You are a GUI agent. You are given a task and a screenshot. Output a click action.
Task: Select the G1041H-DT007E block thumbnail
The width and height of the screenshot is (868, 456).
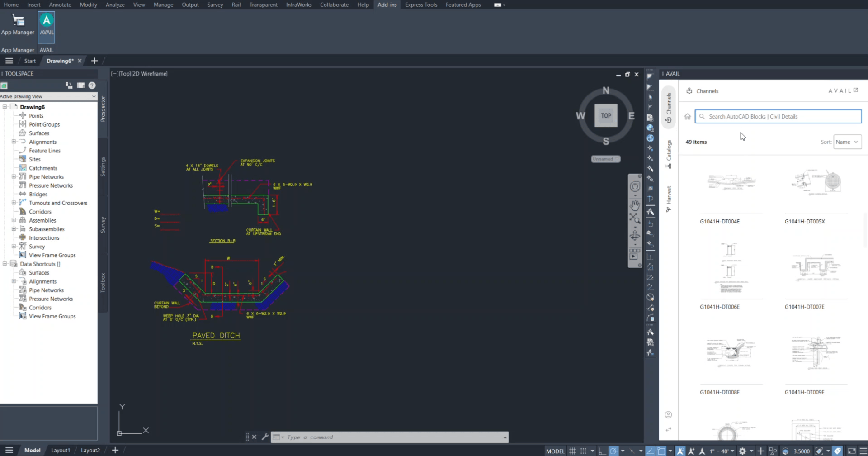(816, 268)
